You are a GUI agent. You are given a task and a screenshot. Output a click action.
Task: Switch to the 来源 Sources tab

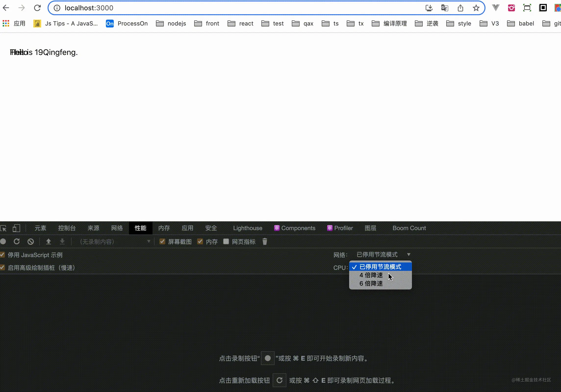(93, 228)
